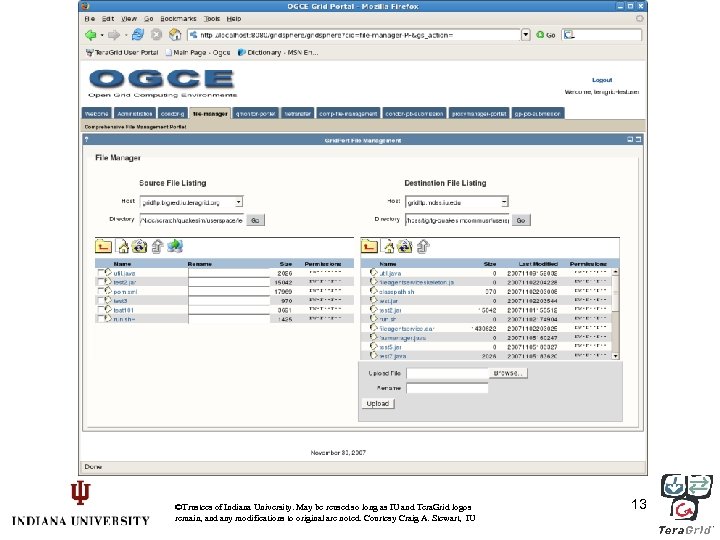Open the Main Page - Ogce bookmark

point(198,52)
